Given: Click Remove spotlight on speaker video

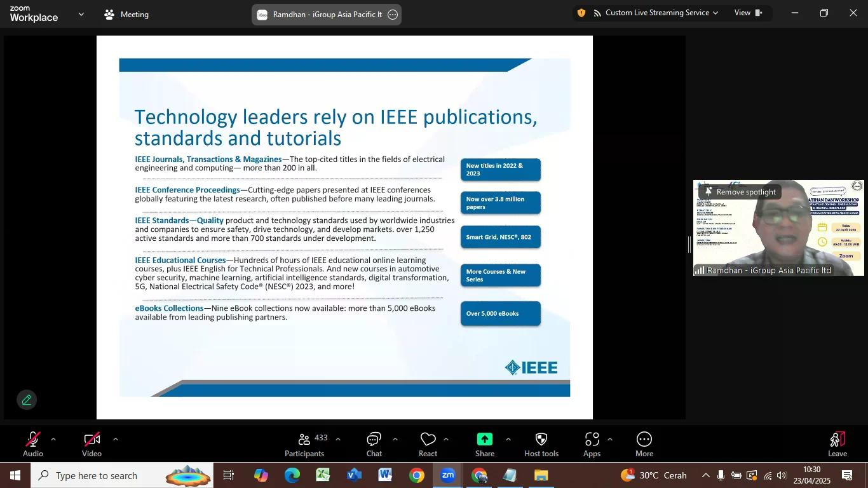Looking at the screenshot, I should (x=740, y=192).
